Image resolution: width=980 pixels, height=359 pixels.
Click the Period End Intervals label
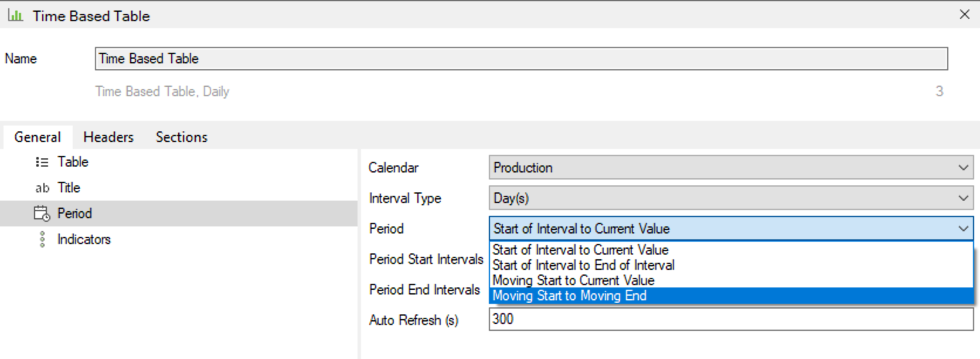pos(424,290)
